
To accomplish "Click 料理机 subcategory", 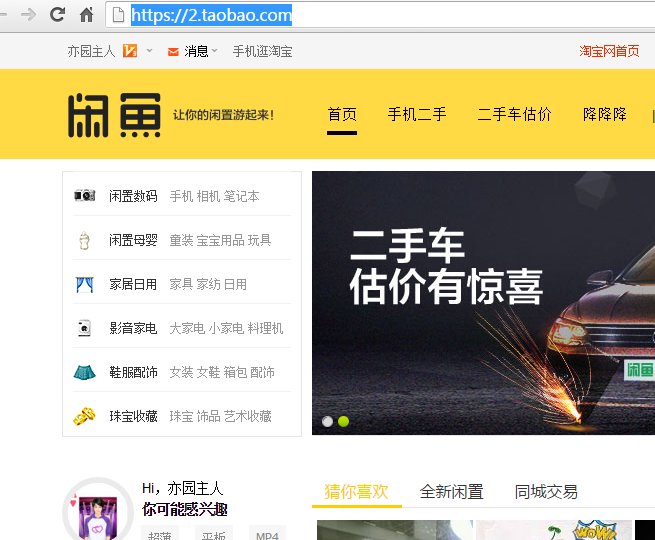I will pyautogui.click(x=265, y=328).
